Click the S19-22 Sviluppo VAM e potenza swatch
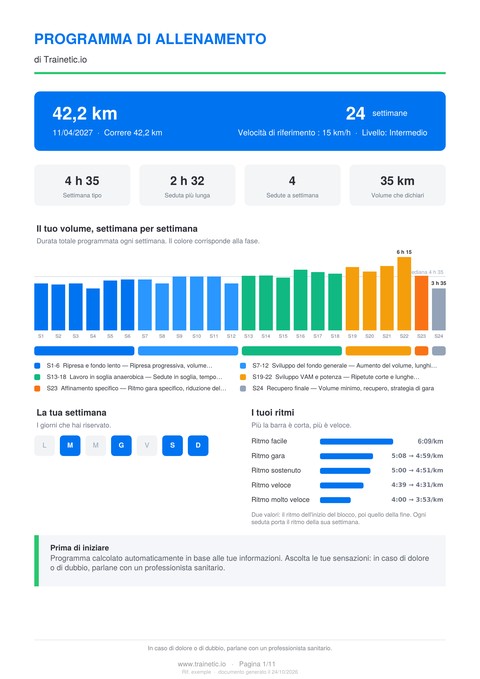This screenshot has width=480, height=679. point(243,377)
